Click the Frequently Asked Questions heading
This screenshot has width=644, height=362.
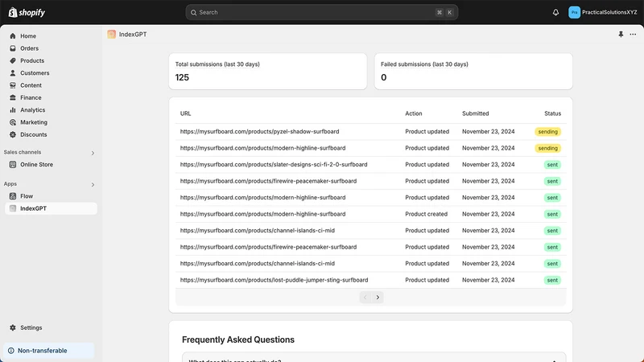[x=238, y=339]
